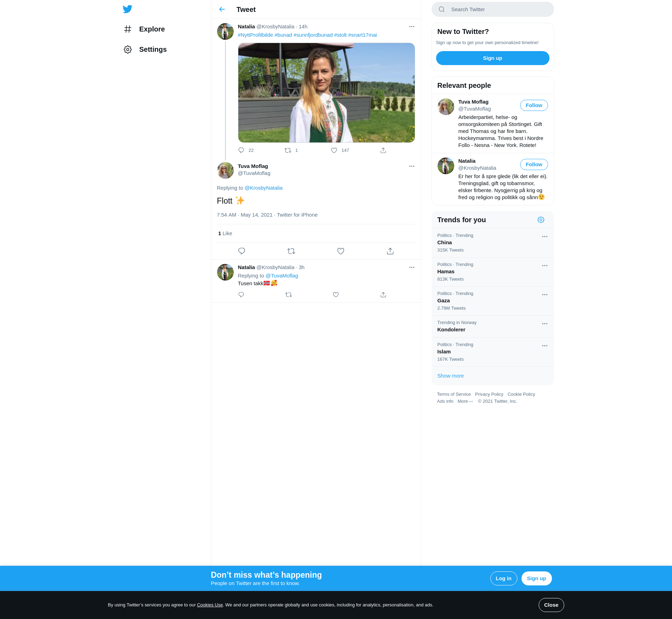Follow Tuva Moflag

pos(534,105)
